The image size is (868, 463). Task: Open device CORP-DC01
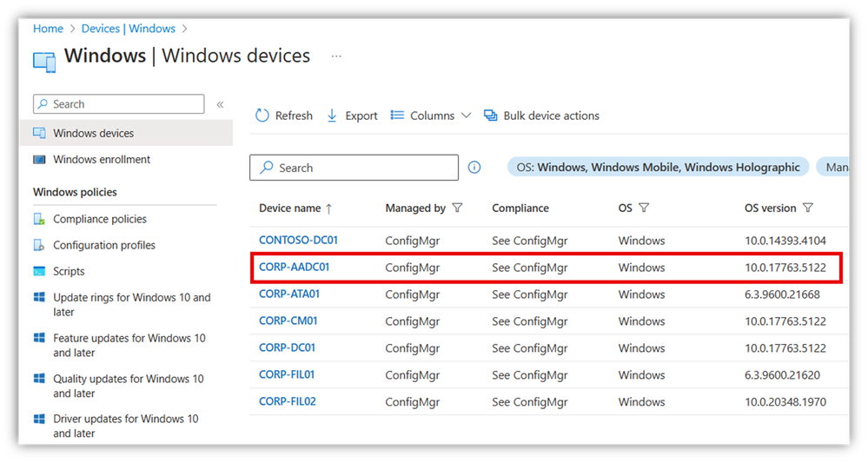pyautogui.click(x=288, y=348)
